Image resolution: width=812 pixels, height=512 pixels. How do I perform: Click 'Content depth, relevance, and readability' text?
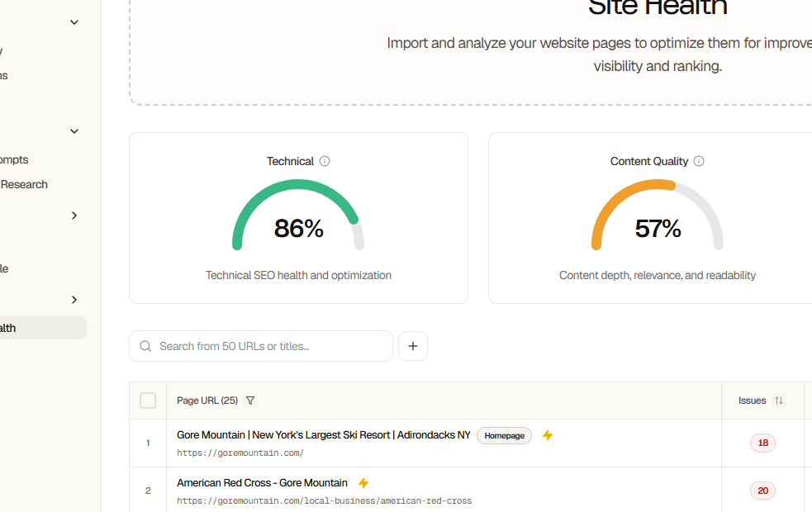click(x=658, y=275)
